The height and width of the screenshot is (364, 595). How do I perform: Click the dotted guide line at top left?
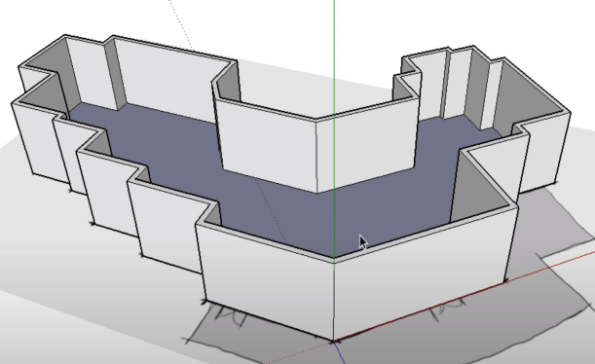point(181,24)
